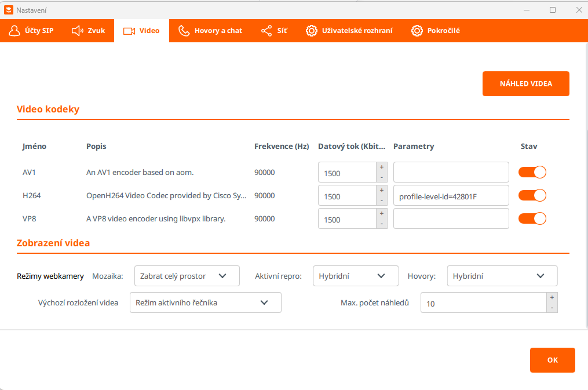The width and height of the screenshot is (588, 390).
Task: Click the Linphone app icon in title bar
Action: [8, 10]
